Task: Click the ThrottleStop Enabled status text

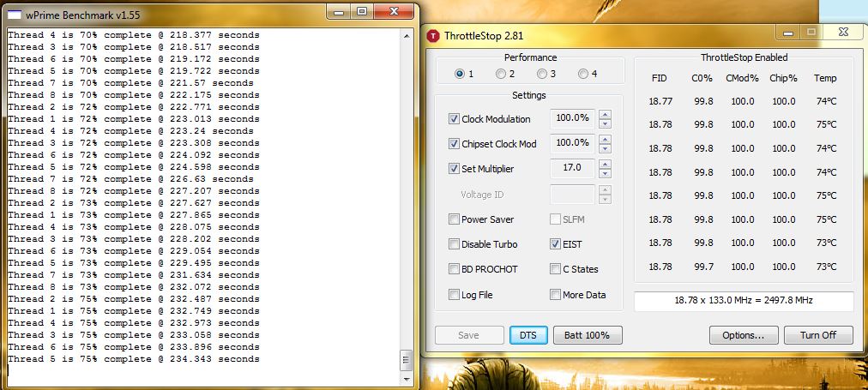Action: pos(744,57)
